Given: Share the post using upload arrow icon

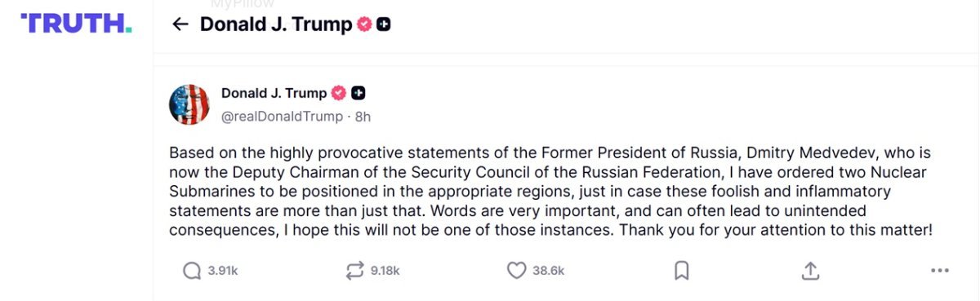Looking at the screenshot, I should point(810,270).
